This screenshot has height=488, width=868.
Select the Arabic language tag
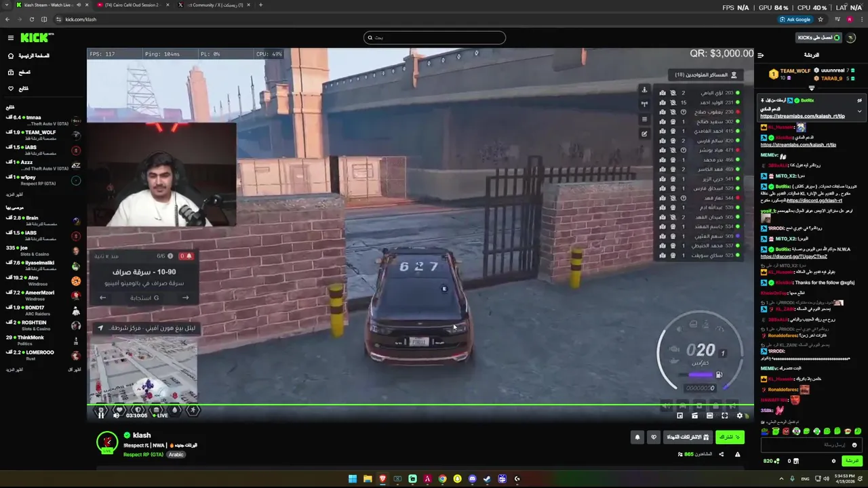point(176,455)
